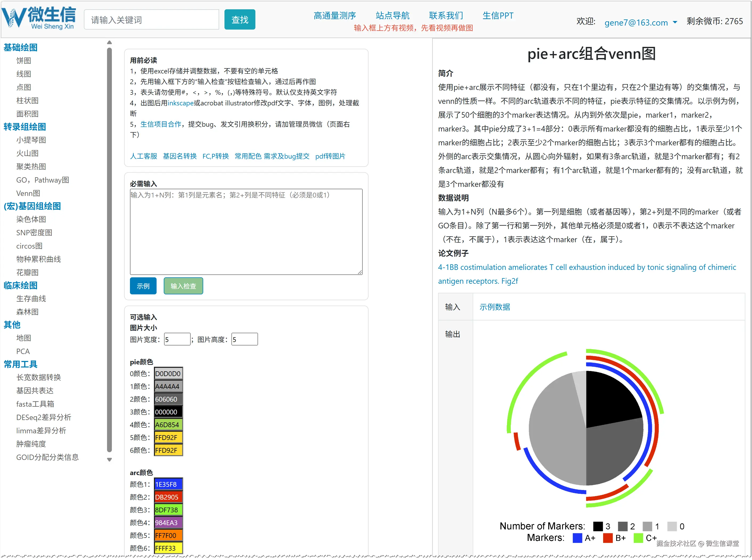Open 生信PPT menu item
Screen dimensions: 752x560
498,16
